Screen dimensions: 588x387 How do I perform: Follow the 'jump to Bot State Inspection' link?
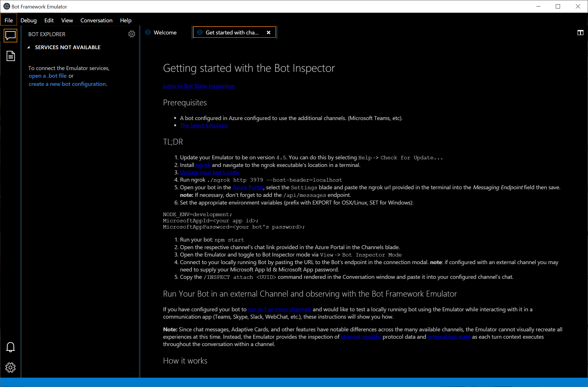199,86
